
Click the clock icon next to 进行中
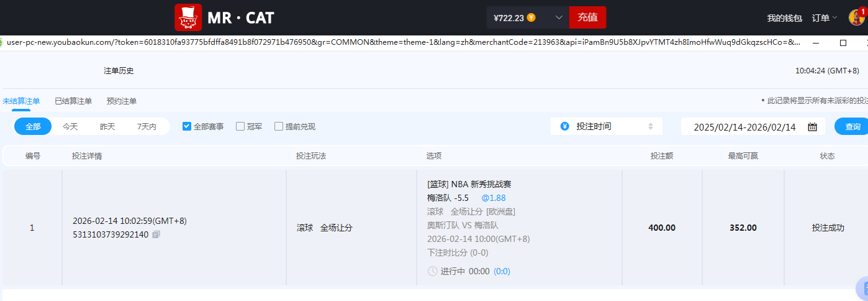(432, 271)
